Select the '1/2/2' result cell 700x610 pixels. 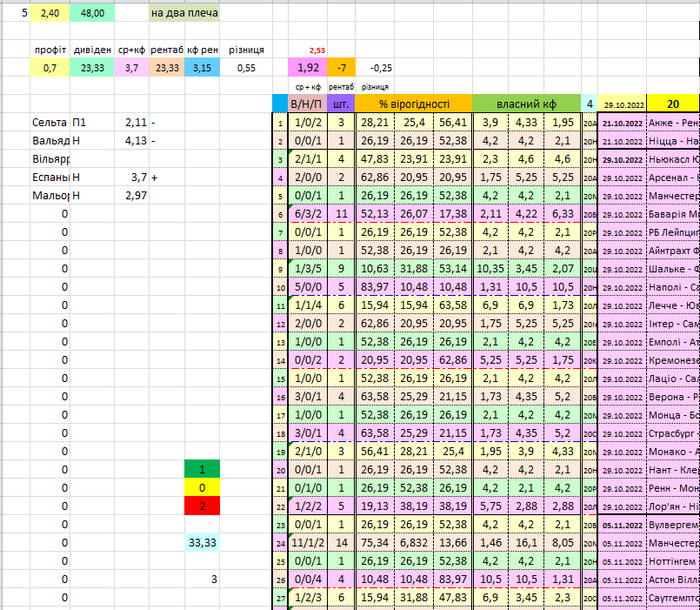[x=308, y=506]
